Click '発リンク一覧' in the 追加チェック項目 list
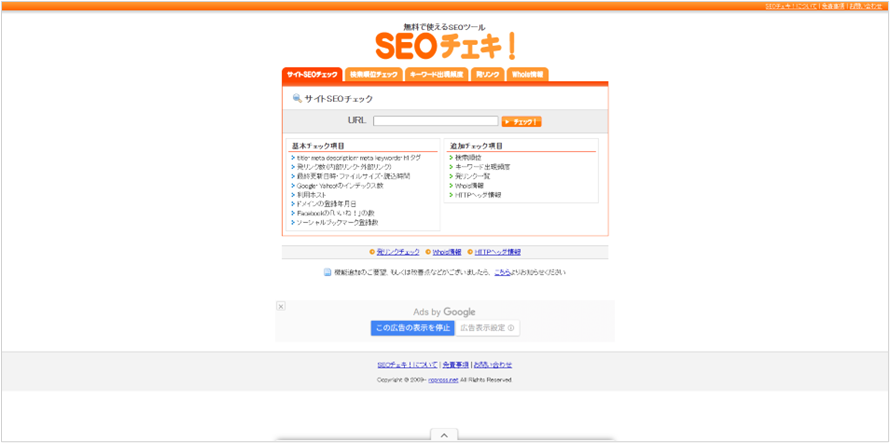Screen dimensions: 890x443 pyautogui.click(x=472, y=176)
